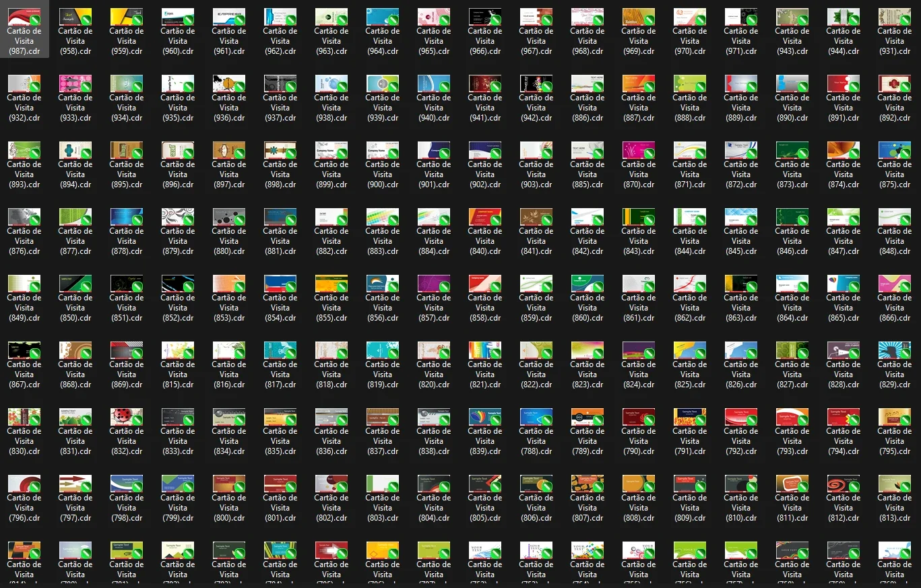
Task: Select the Cartão de Visita (878).cdr file icon
Action: (127, 217)
